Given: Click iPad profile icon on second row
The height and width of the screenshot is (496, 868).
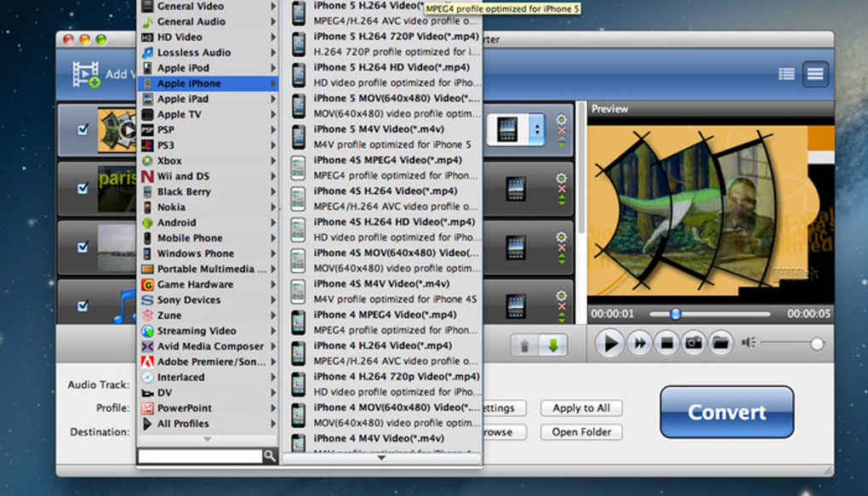Looking at the screenshot, I should pos(516,189).
